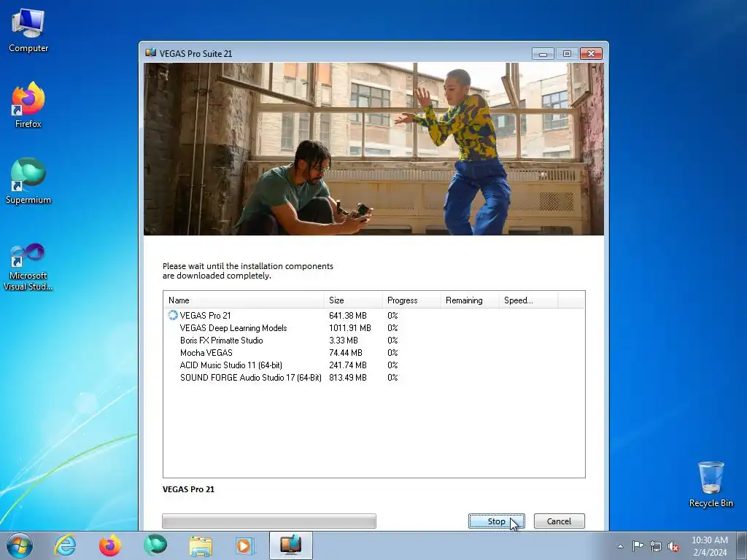Click the Remaining column header
Screen dimensions: 747x560
[470, 300]
